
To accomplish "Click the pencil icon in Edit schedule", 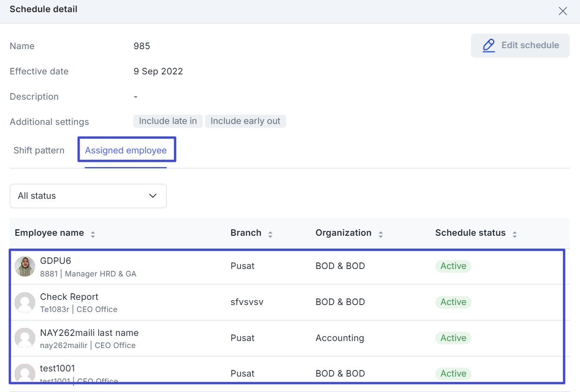I will coord(489,45).
